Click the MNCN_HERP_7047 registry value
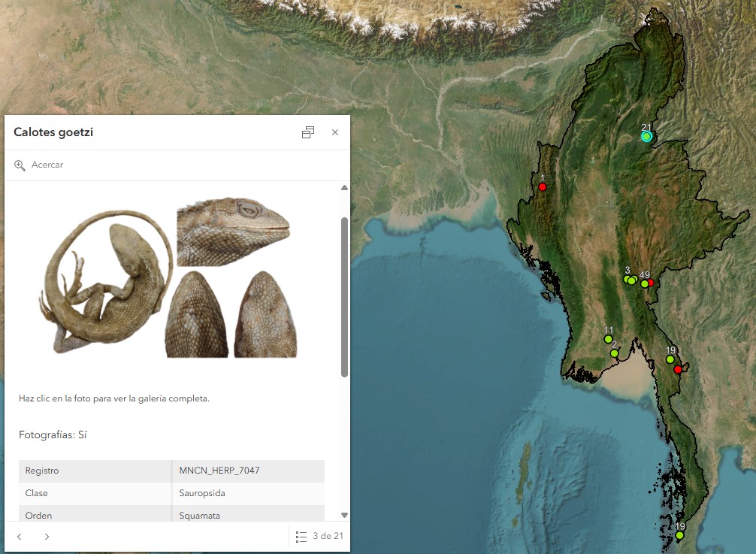 [219, 471]
